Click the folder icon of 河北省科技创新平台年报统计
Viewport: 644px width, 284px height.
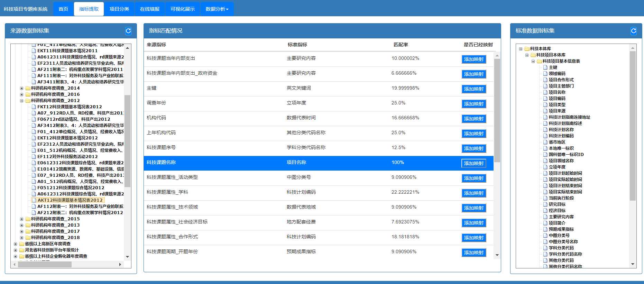tap(22, 250)
